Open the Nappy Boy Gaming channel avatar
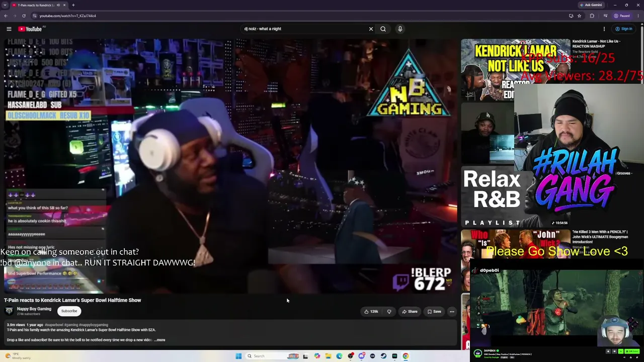Screen dimensions: 644x362 9,311
